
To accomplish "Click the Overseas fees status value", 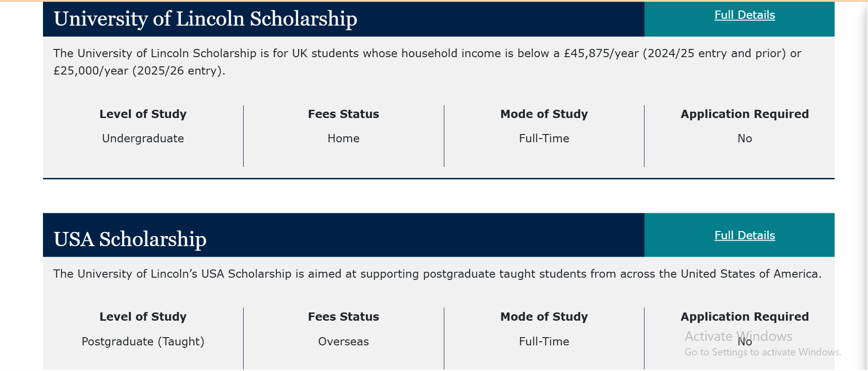I will pyautogui.click(x=343, y=341).
